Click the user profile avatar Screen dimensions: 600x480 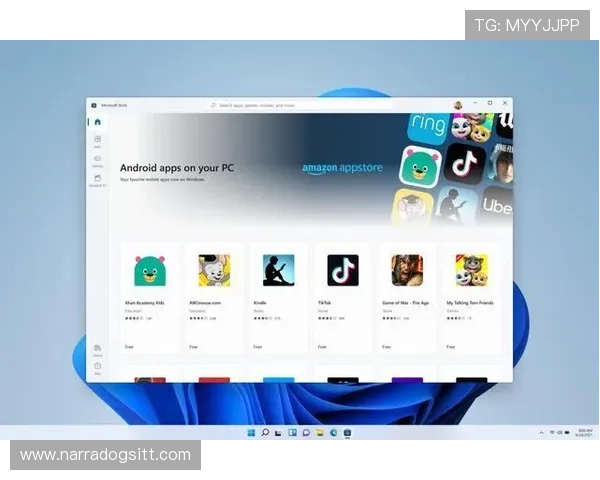[x=457, y=104]
